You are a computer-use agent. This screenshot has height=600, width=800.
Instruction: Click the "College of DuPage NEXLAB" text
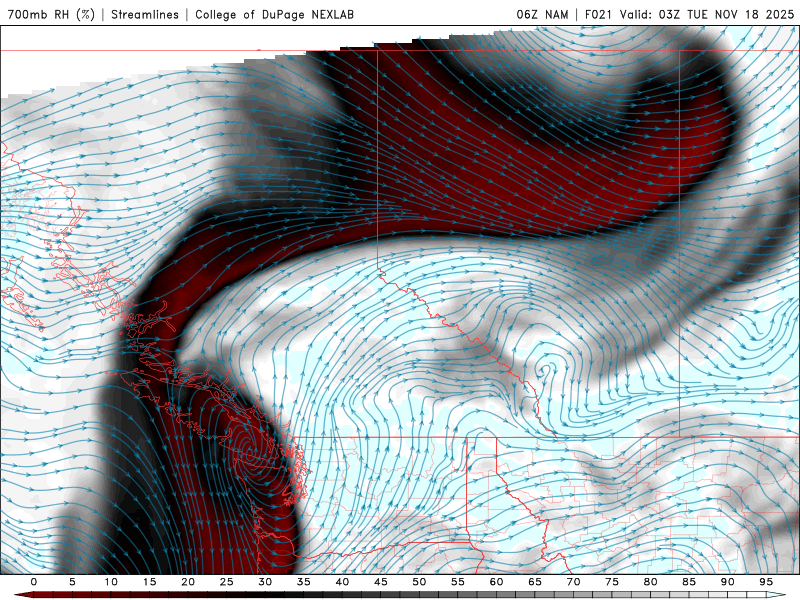pos(274,14)
